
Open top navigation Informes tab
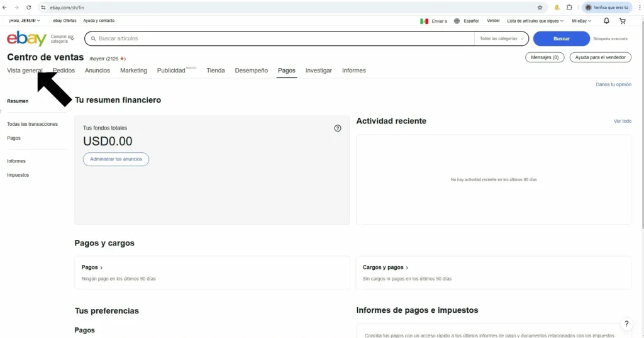pyautogui.click(x=354, y=70)
